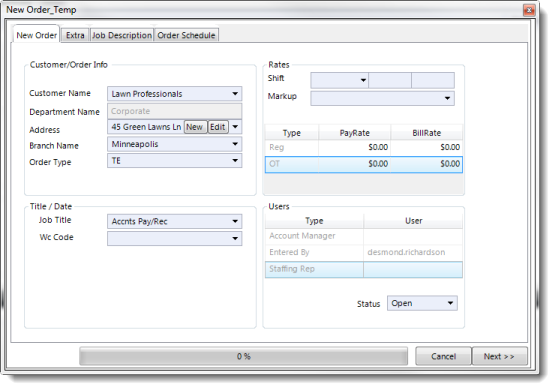Expand the Address dropdown arrow
Image resolution: width=555 pixels, height=390 pixels.
pos(235,127)
